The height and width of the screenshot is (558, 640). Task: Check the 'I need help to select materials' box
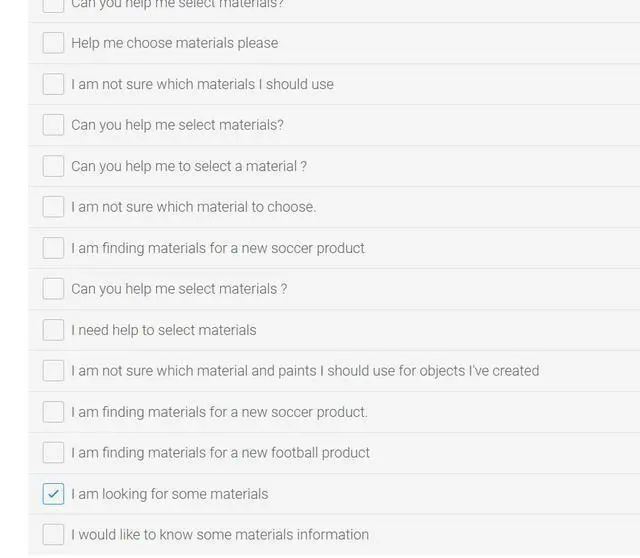tap(53, 330)
